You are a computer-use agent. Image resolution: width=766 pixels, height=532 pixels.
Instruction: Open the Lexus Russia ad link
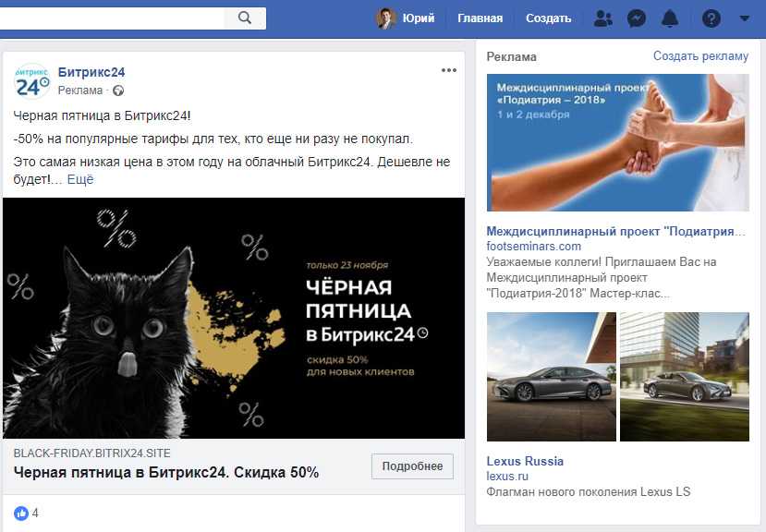[x=525, y=461]
